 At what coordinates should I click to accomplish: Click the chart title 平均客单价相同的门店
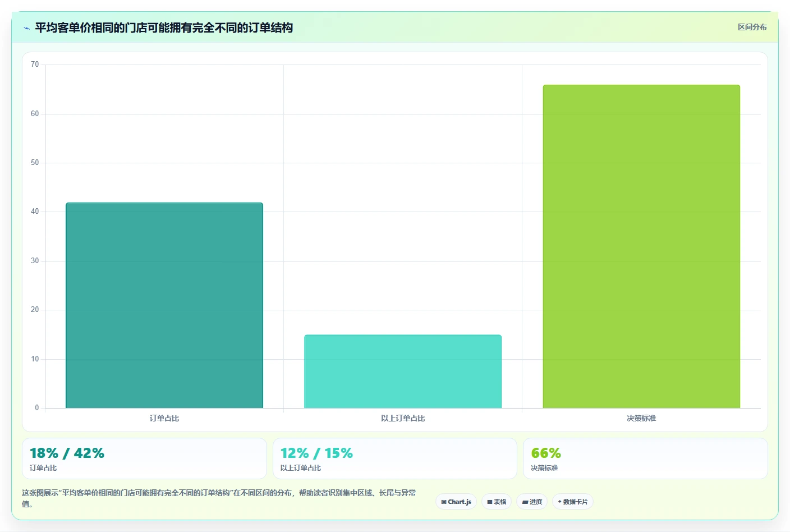(x=164, y=27)
